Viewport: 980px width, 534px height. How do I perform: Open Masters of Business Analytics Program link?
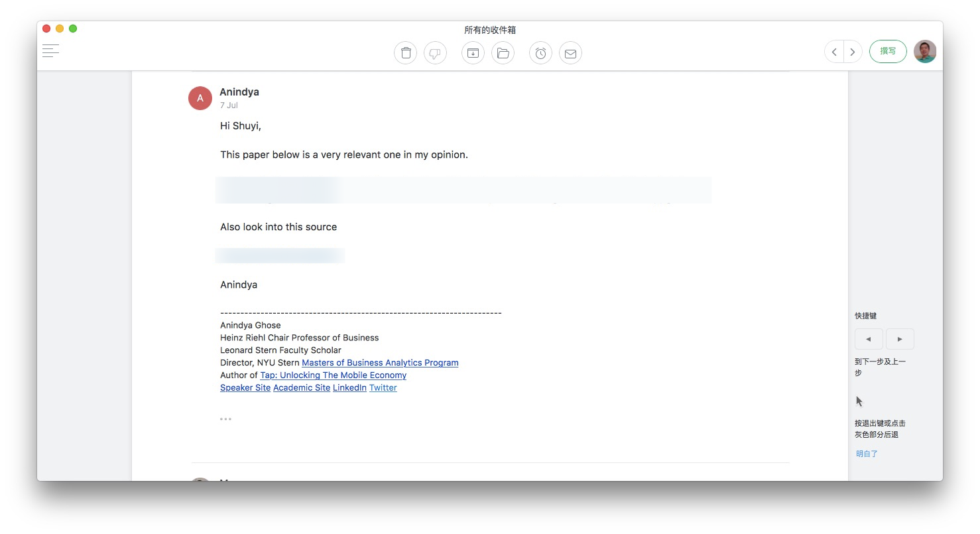(x=380, y=363)
